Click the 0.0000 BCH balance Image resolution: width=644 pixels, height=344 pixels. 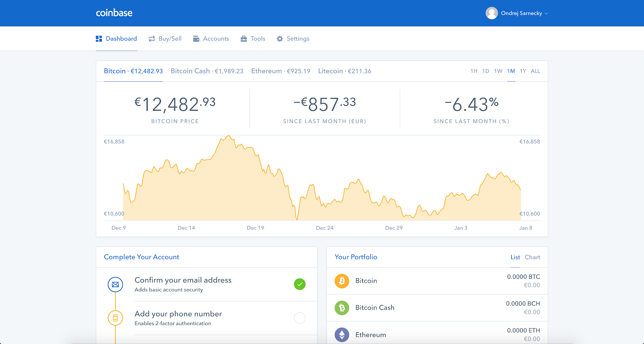tap(523, 304)
